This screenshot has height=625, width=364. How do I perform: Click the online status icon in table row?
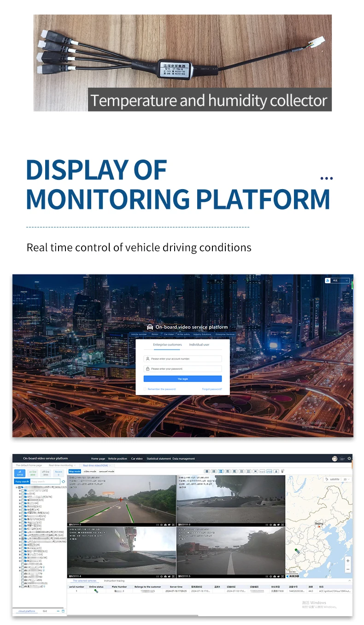click(x=96, y=591)
